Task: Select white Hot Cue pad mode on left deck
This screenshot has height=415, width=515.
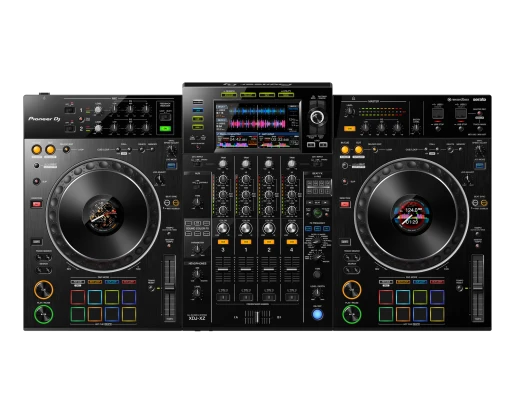Action: point(78,282)
